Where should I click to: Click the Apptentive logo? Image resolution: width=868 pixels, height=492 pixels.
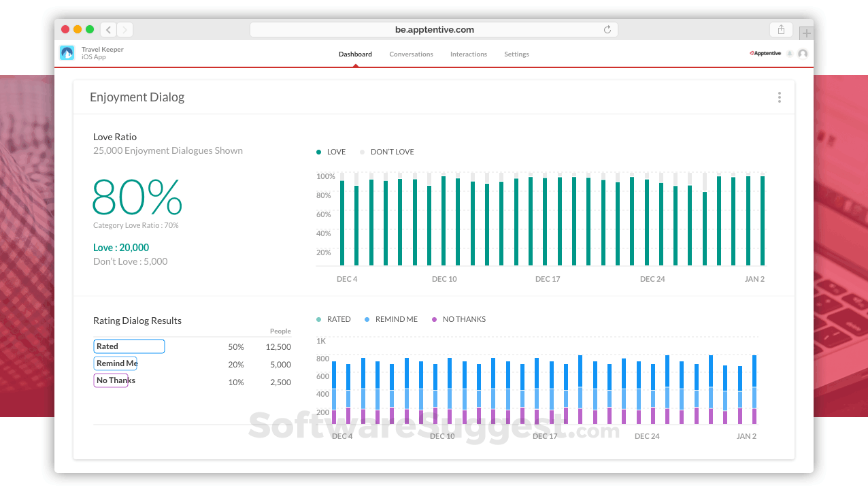[x=765, y=52]
